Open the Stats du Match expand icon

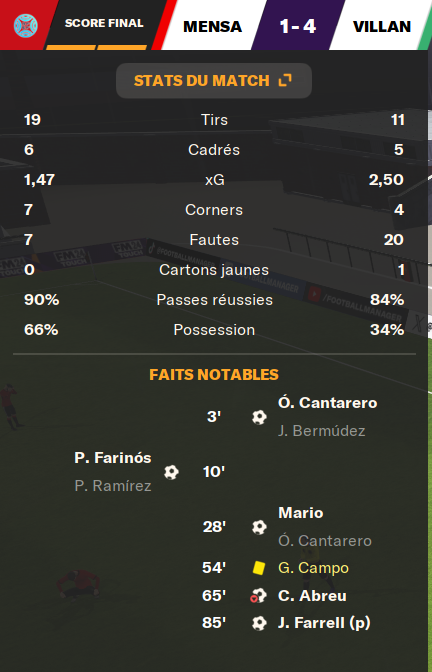pos(285,81)
